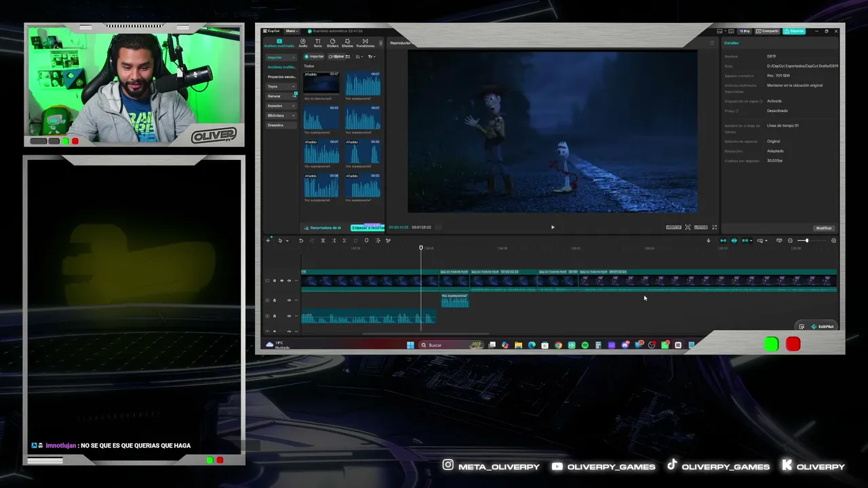The width and height of the screenshot is (868, 488).
Task: Zoom out the timeline
Action: tap(790, 241)
